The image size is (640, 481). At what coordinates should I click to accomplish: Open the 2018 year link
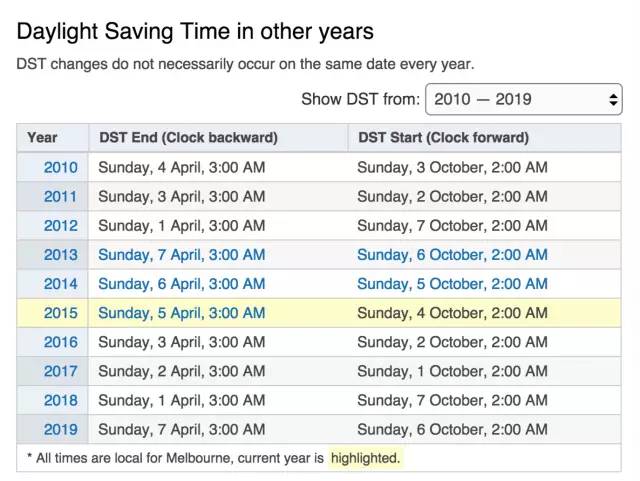tap(60, 400)
